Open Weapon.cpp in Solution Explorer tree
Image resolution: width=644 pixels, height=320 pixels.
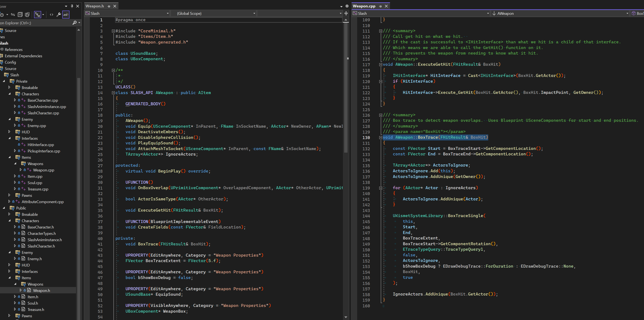pos(43,170)
